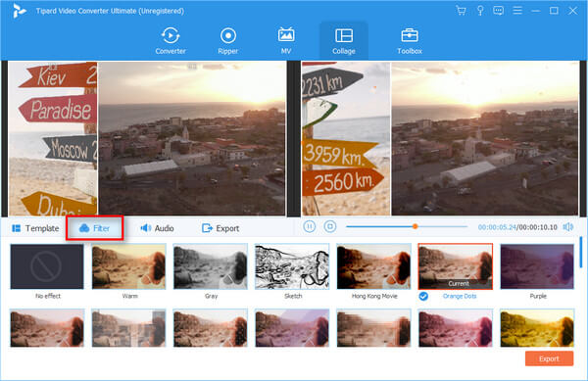Apply the Warm filter

pos(128,266)
